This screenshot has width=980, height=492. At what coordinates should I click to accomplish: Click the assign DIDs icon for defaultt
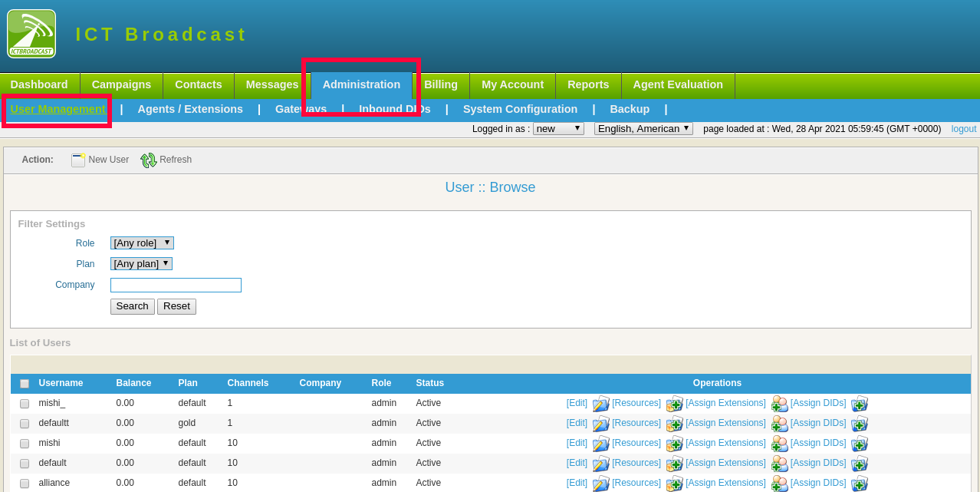(x=860, y=424)
